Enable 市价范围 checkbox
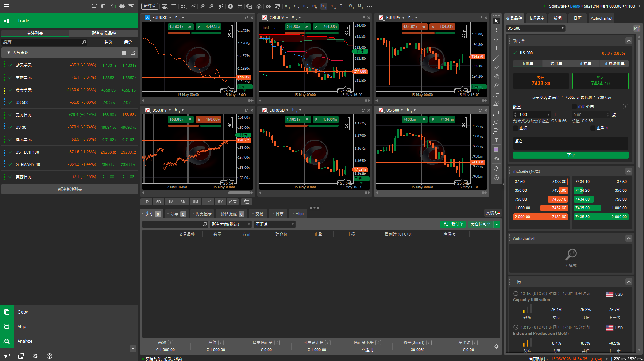The height and width of the screenshot is (361, 644). tap(574, 106)
